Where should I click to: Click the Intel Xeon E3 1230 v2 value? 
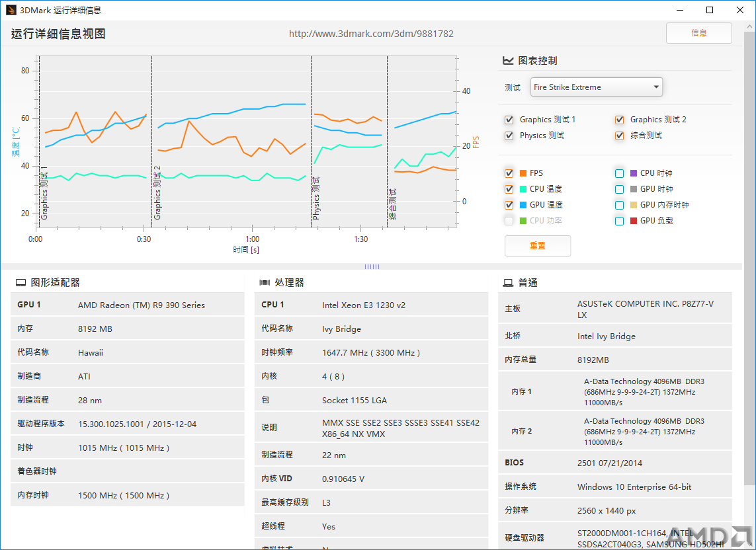pyautogui.click(x=364, y=305)
